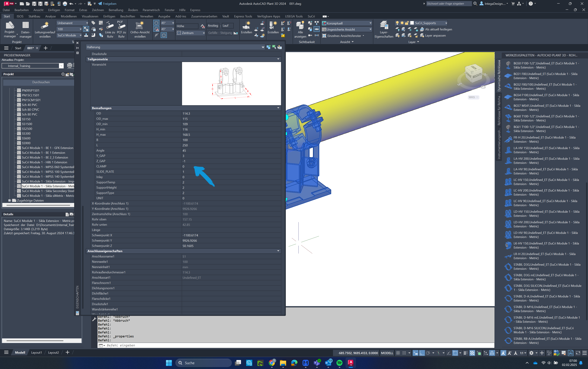This screenshot has width=588, height=369.
Task: Click the Start file tab
Action: [18, 48]
